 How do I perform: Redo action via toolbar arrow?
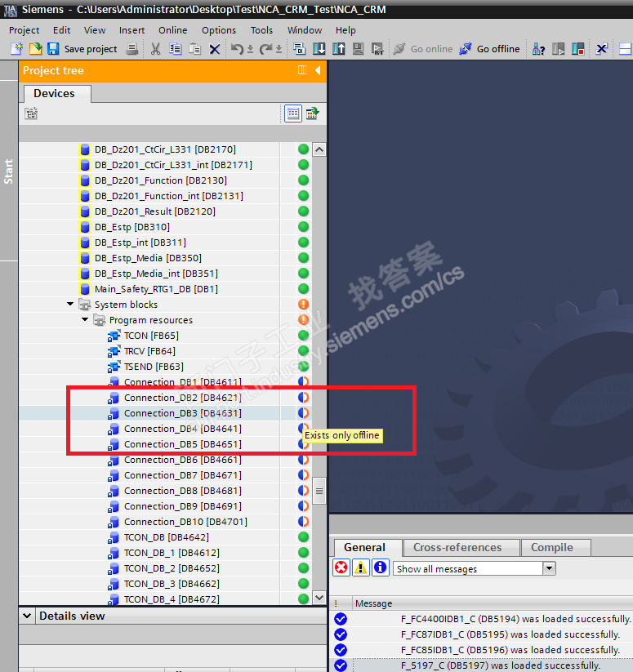(x=265, y=49)
